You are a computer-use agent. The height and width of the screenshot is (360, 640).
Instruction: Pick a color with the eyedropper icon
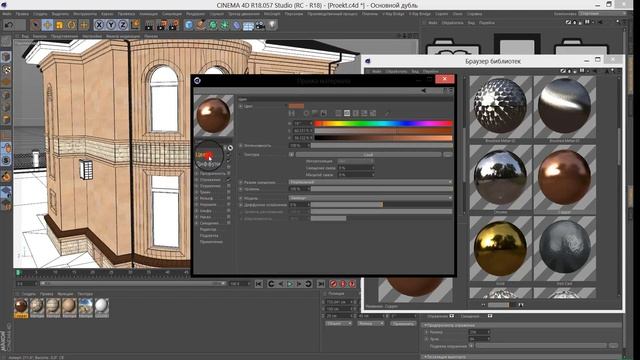point(387,113)
